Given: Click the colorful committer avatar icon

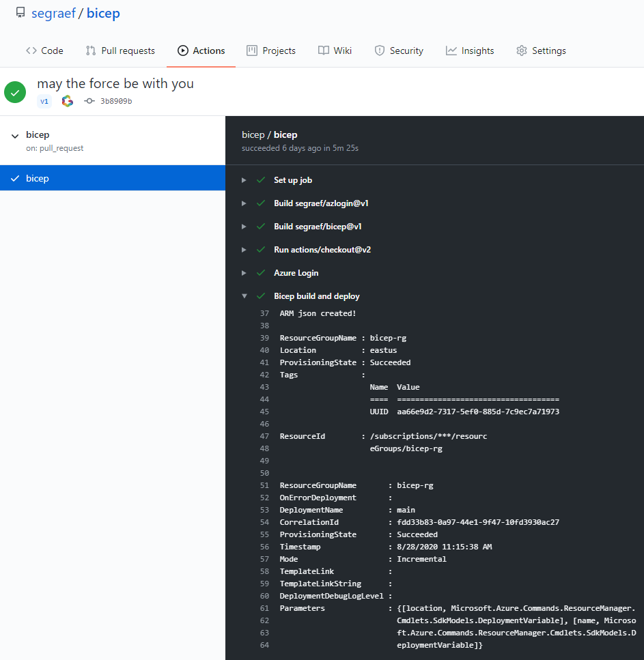Looking at the screenshot, I should tap(68, 101).
